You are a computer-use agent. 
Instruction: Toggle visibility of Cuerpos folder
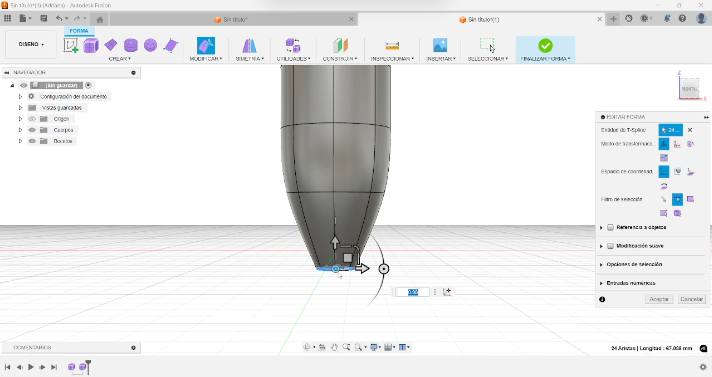pyautogui.click(x=32, y=130)
